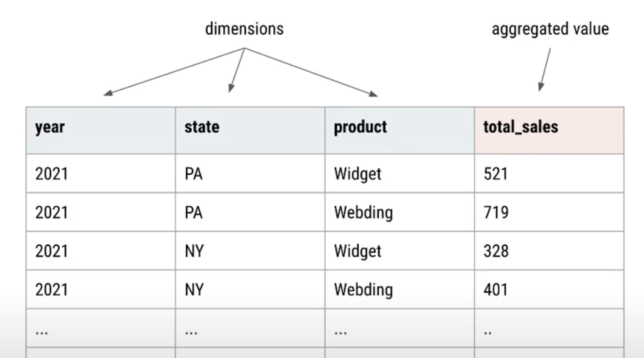Click the year column header

coord(101,130)
